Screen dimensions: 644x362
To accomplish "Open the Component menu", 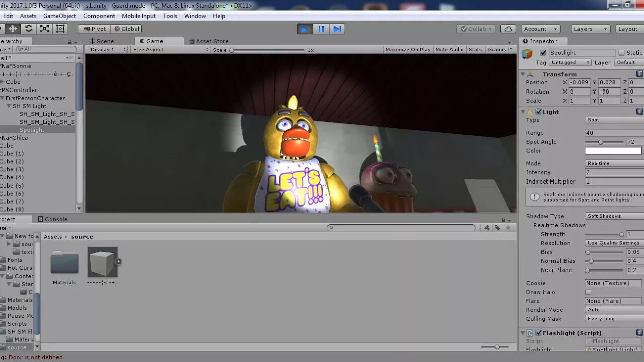I will [x=99, y=16].
